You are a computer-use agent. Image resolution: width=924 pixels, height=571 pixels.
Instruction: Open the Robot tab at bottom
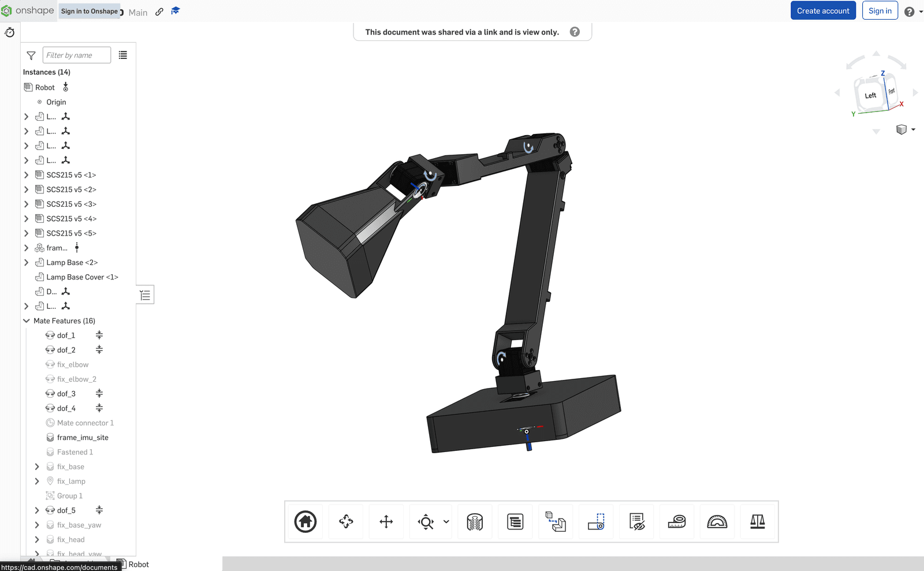pyautogui.click(x=133, y=564)
